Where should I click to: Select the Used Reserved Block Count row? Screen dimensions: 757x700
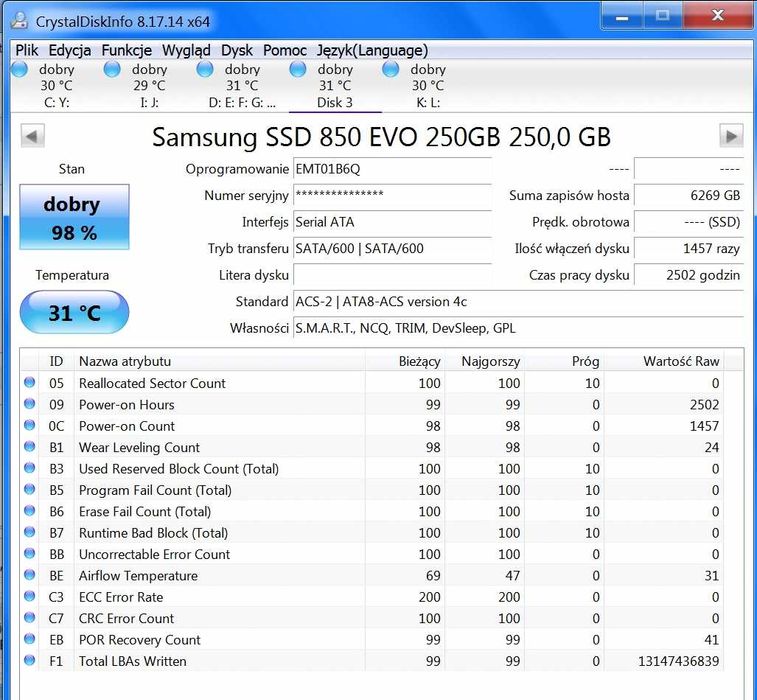coord(372,469)
